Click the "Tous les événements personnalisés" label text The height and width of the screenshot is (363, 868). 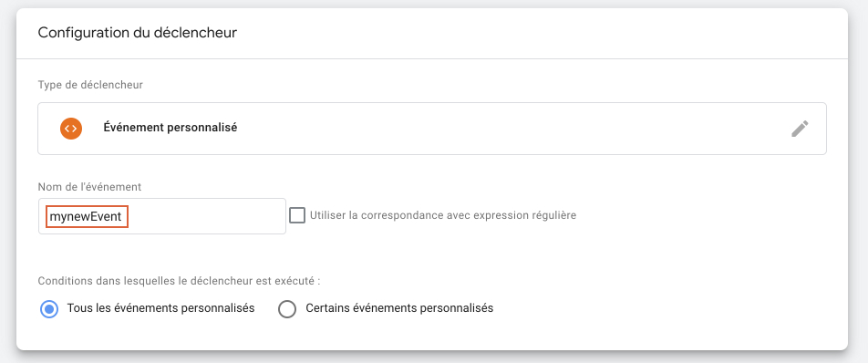pyautogui.click(x=161, y=308)
